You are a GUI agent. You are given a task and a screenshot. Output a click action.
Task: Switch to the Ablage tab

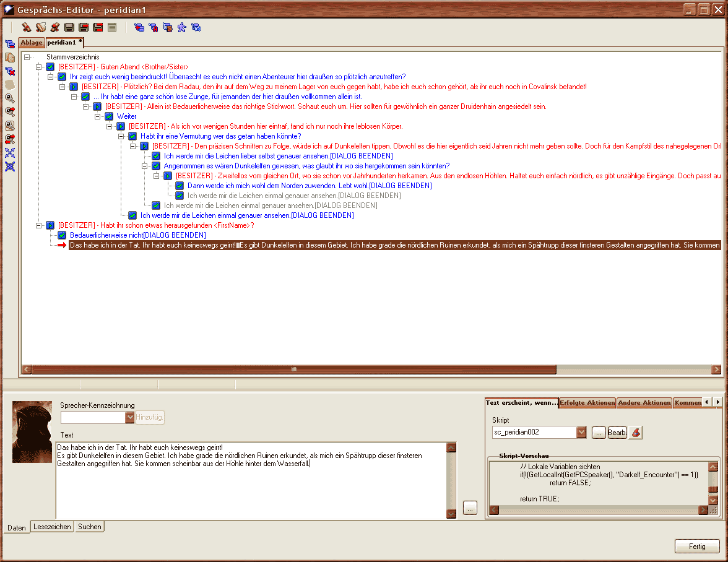point(32,43)
